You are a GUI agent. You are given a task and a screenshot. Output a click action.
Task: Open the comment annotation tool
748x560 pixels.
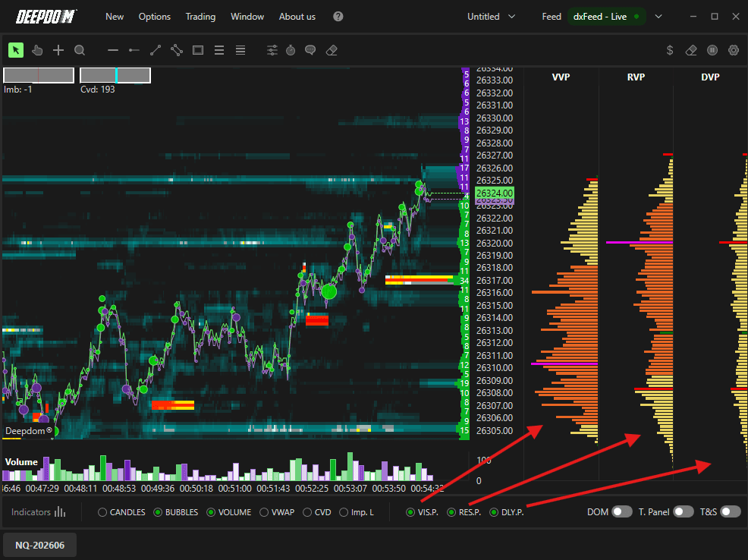(x=310, y=50)
